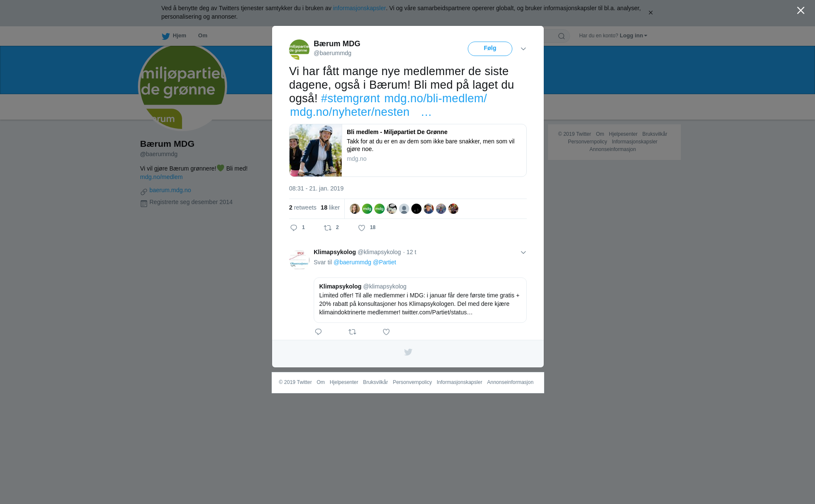
Task: Open the #stemgrønt hashtag link
Action: [x=350, y=98]
